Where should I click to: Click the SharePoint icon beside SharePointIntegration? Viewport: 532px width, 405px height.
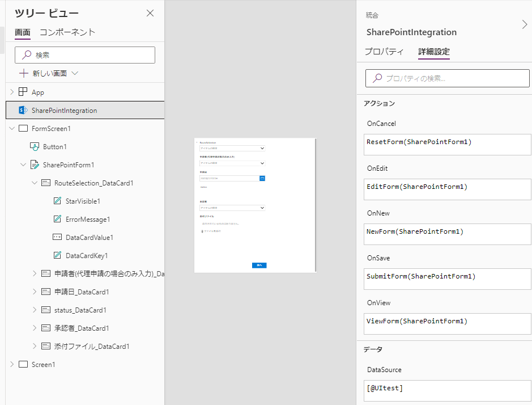[x=23, y=110]
